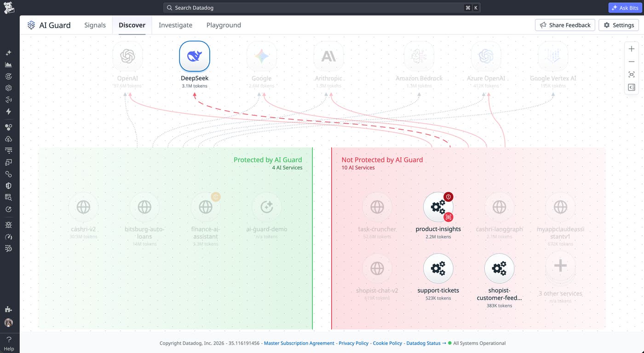Focus the Search Datadog field

click(322, 8)
